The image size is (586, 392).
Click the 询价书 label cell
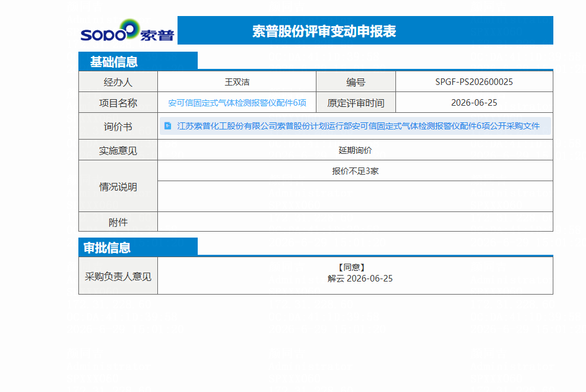pos(118,127)
